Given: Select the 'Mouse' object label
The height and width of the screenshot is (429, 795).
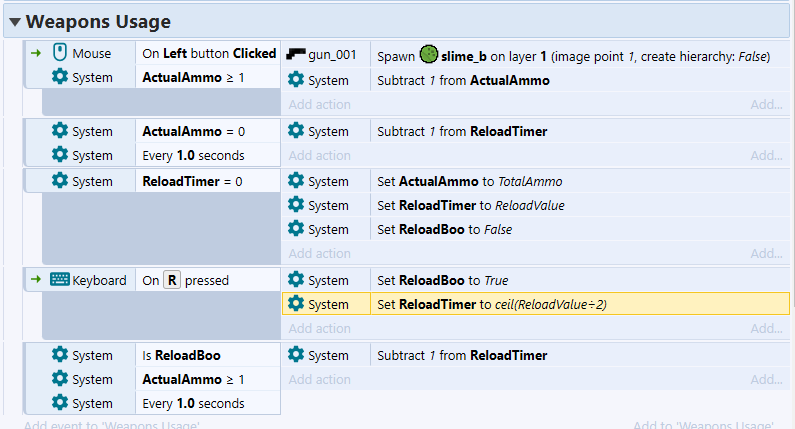Looking at the screenshot, I should (x=92, y=53).
